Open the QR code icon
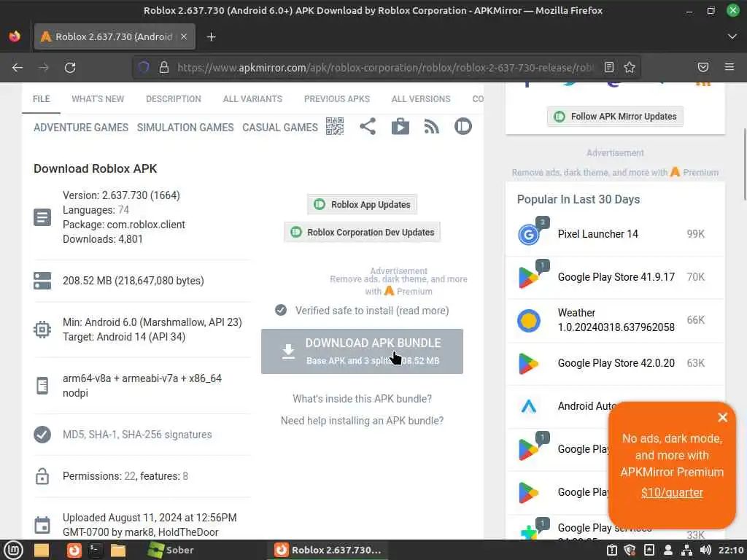747x560 pixels. click(334, 127)
